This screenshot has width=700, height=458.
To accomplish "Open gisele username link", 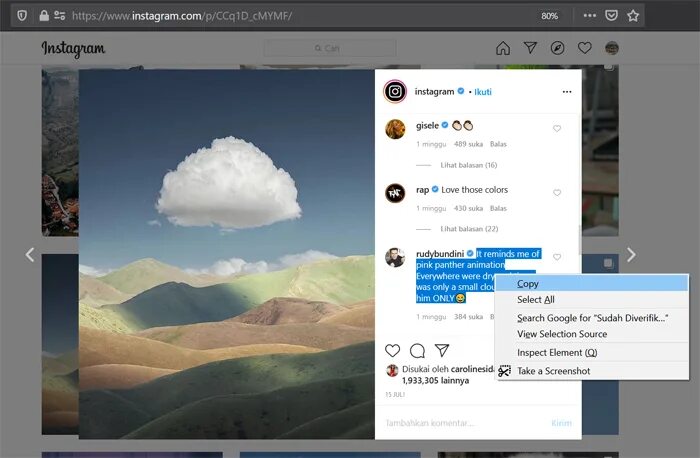I will (427, 125).
